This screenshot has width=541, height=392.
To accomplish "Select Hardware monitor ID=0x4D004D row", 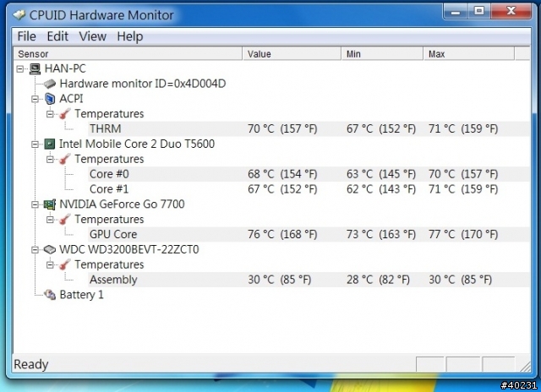I will point(143,84).
